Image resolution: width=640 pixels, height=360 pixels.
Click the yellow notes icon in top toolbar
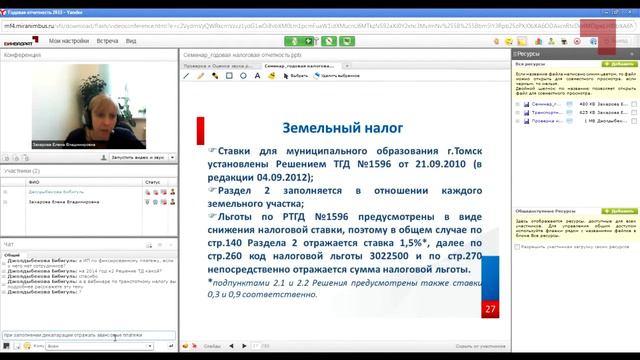pos(522,41)
